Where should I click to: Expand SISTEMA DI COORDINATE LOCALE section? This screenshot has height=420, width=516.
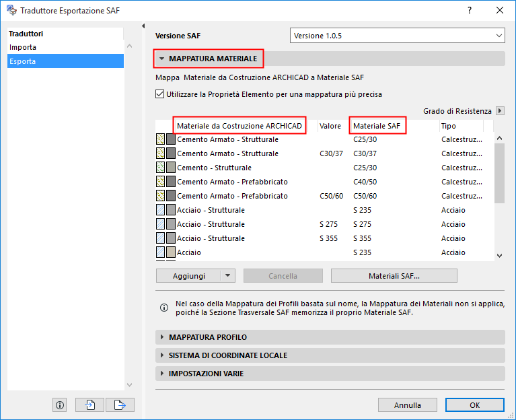[161, 355]
